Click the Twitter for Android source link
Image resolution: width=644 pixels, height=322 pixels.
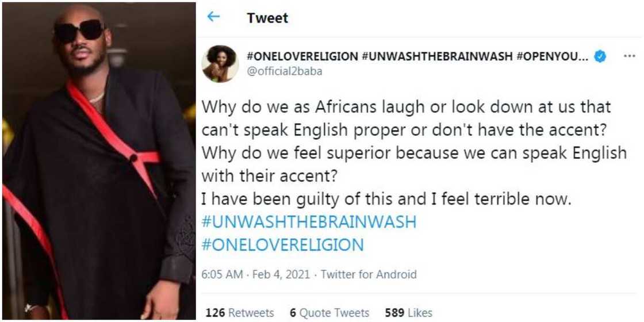tap(368, 275)
